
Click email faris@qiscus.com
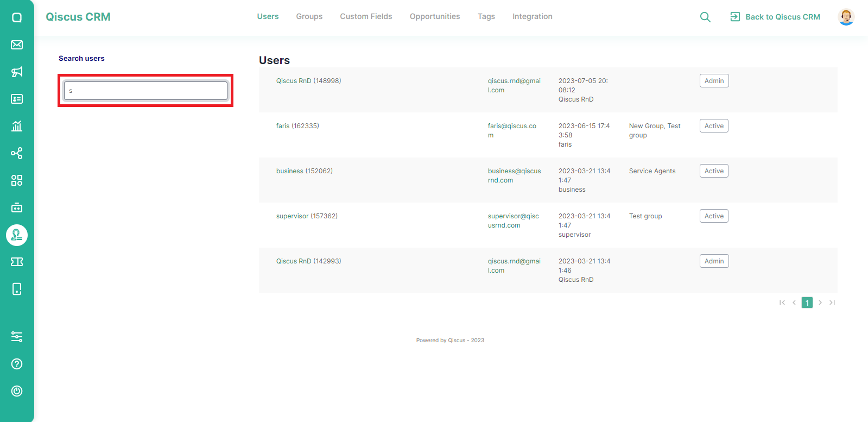pyautogui.click(x=512, y=130)
